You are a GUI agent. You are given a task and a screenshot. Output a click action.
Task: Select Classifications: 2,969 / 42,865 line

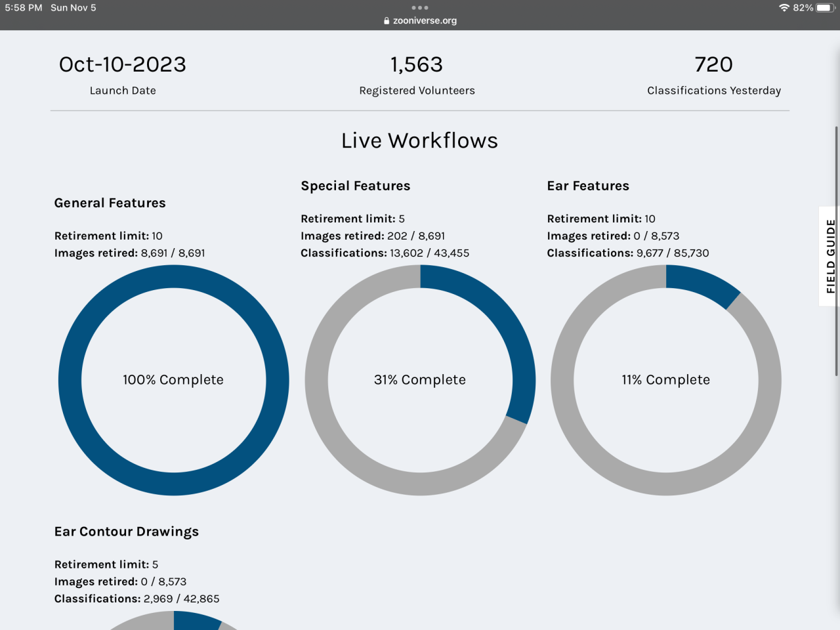137,598
